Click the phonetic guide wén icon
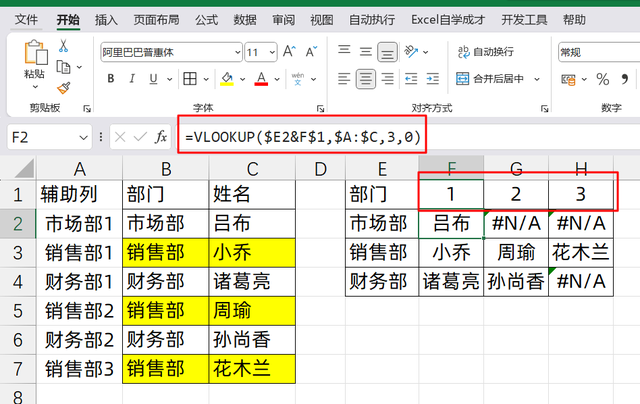 [298, 79]
